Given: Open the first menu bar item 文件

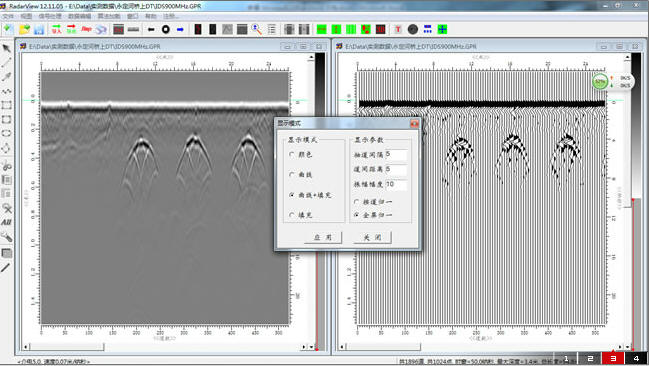Looking at the screenshot, I should point(8,16).
